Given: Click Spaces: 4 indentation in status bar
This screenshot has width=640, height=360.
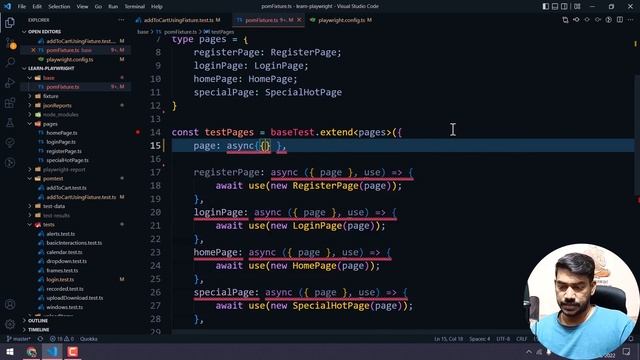Looking at the screenshot, I should tap(480, 339).
